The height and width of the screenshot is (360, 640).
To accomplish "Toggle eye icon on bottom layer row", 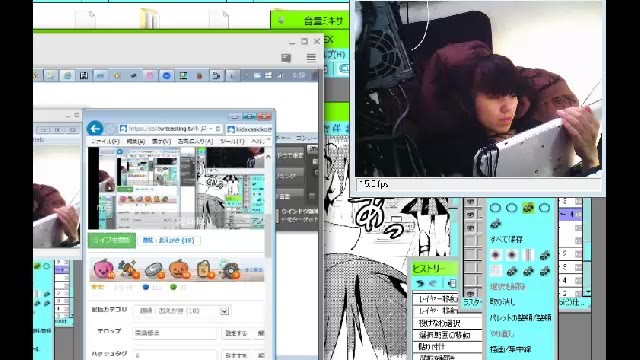I will coord(471,293).
